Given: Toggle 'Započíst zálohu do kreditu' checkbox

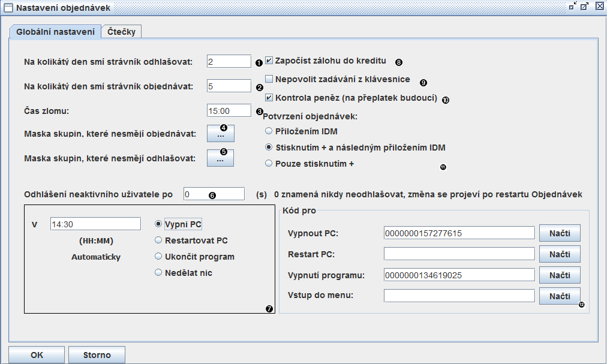Looking at the screenshot, I should tap(269, 61).
